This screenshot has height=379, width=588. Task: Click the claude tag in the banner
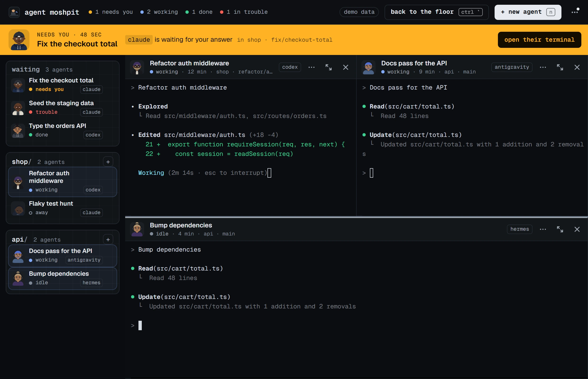(x=139, y=40)
